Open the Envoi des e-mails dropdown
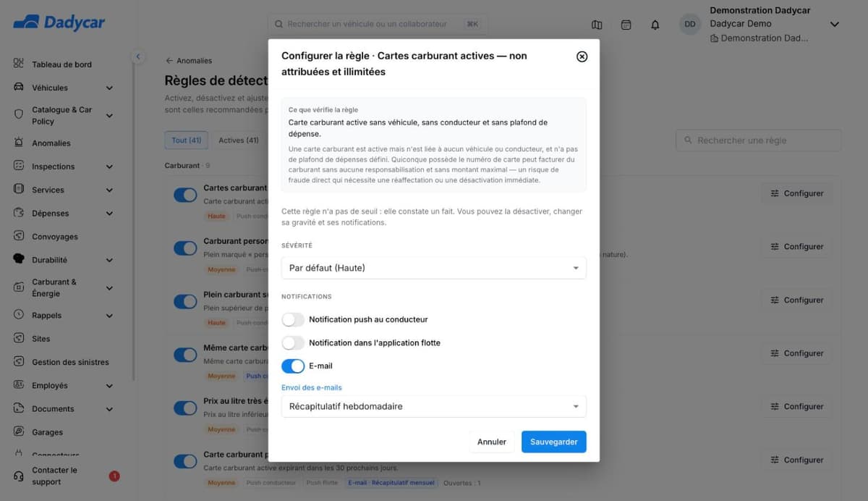This screenshot has height=501, width=868. pyautogui.click(x=434, y=406)
